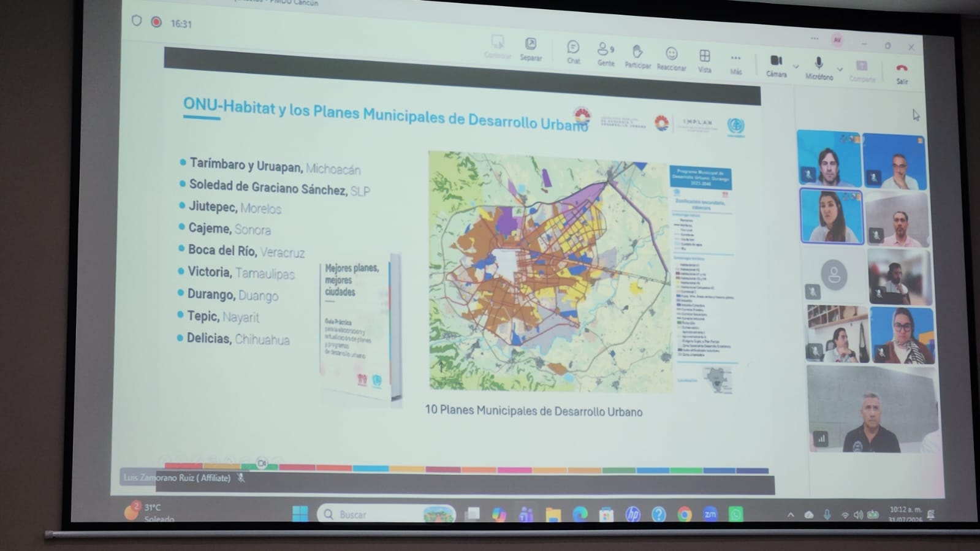Open Microsoft Edge from the taskbar
The height and width of the screenshot is (551, 980).
(579, 514)
